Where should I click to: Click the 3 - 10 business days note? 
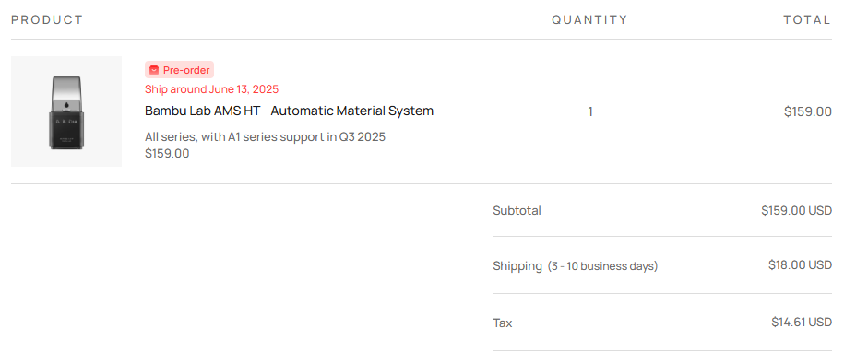click(603, 266)
